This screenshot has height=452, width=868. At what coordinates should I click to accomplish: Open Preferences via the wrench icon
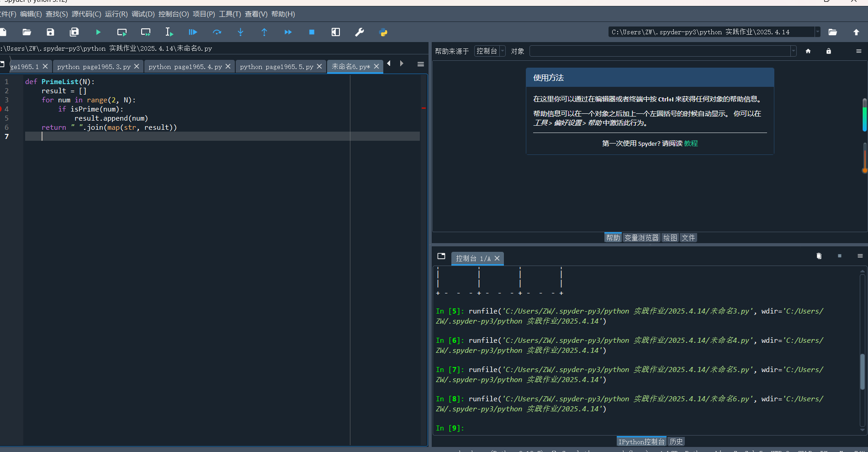[x=360, y=32]
